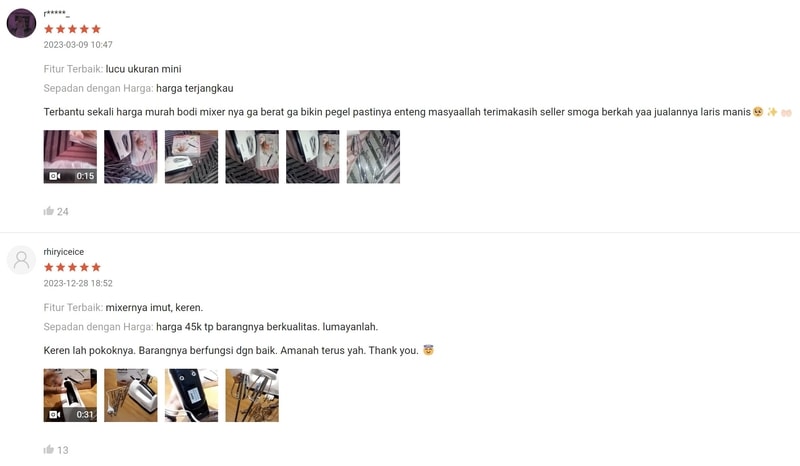
Task: Open second photo in first review
Action: click(x=131, y=157)
